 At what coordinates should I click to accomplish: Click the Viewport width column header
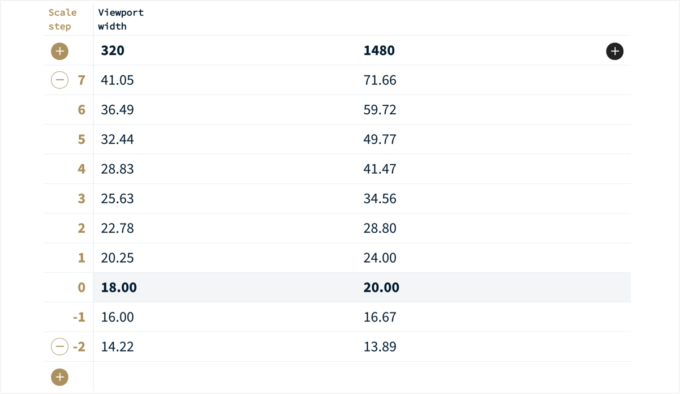(121, 20)
